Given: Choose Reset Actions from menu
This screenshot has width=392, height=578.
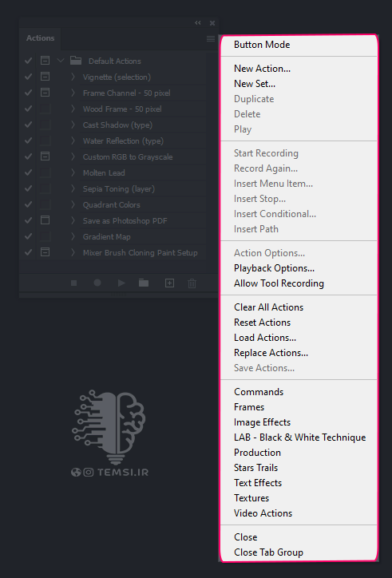Looking at the screenshot, I should (x=262, y=323).
